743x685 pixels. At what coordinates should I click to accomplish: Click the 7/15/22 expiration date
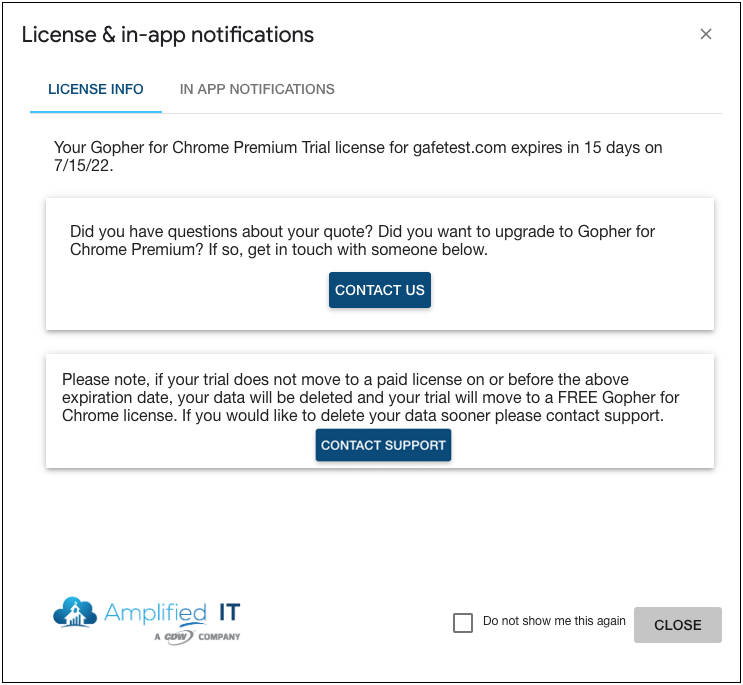point(83,167)
